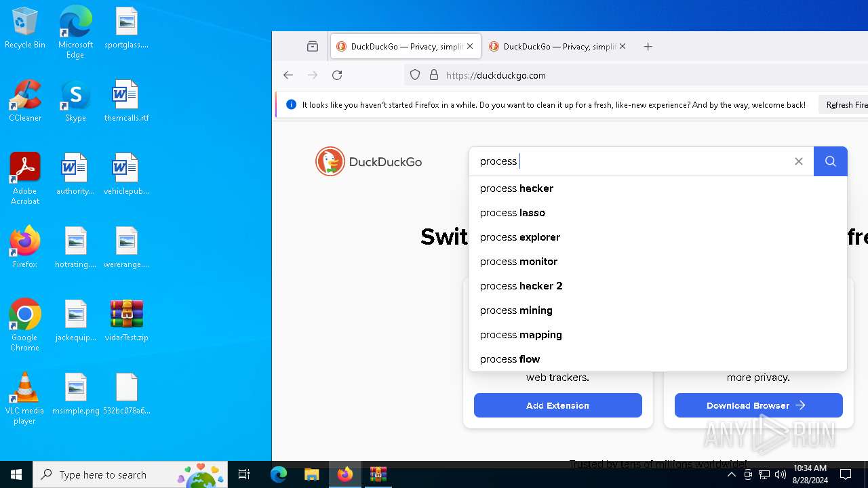
Task: Open Task View on taskbar
Action: [244, 474]
